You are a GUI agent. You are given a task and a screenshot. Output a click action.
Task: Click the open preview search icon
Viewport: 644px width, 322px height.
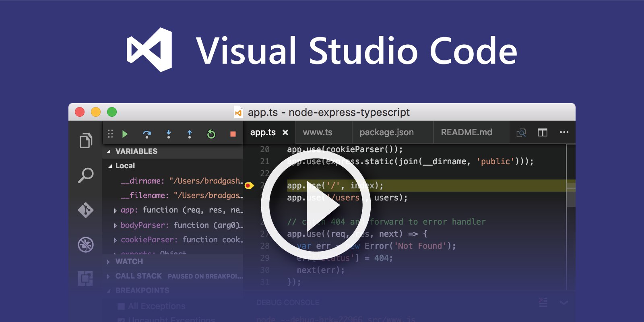[x=521, y=132]
